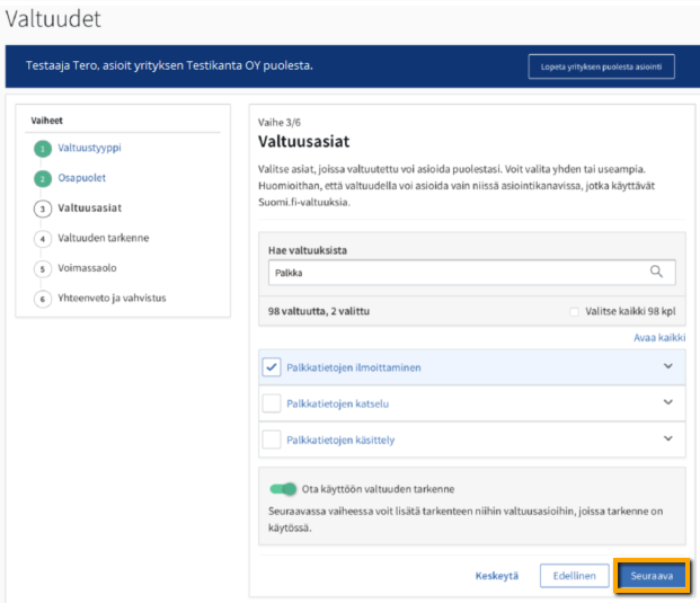Viewport: 700px width, 603px height.
Task: Disable the valtuuden tarkenne toggle switch
Action: coord(284,489)
